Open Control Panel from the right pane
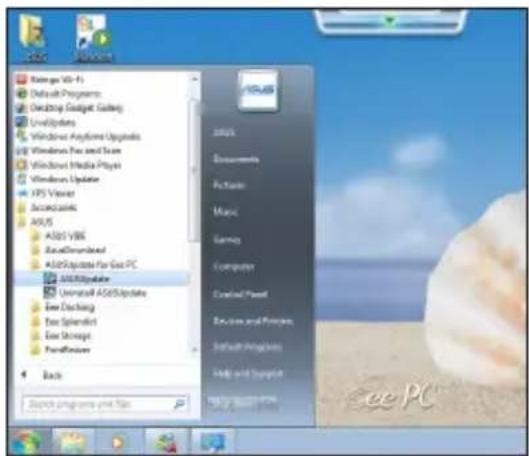The image size is (529, 456). (240, 294)
